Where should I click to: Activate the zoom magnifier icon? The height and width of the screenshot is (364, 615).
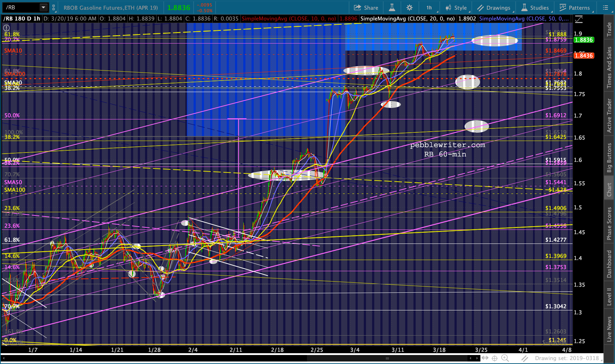coord(505,358)
